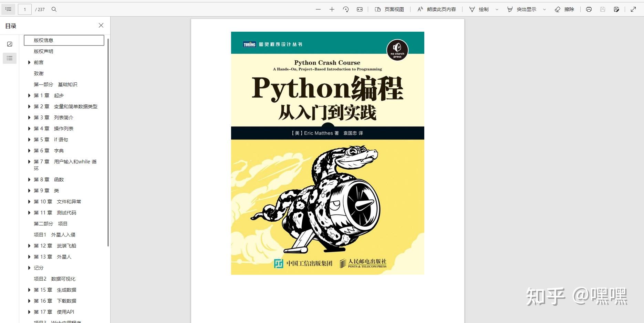Select the 擦除 eraser tool
This screenshot has width=644, height=323.
(564, 9)
